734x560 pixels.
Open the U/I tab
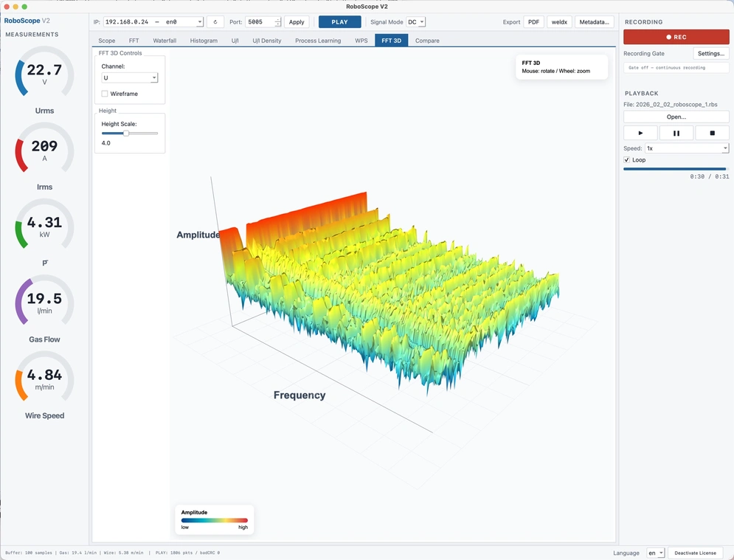(235, 41)
